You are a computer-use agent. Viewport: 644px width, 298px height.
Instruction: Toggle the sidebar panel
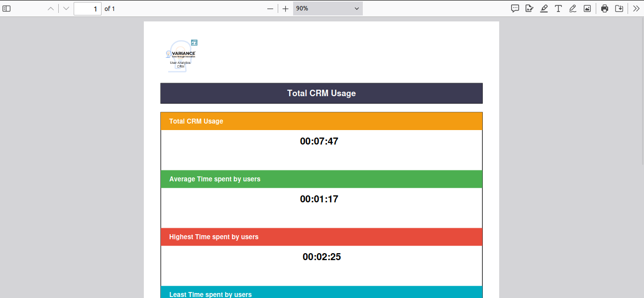point(6,8)
